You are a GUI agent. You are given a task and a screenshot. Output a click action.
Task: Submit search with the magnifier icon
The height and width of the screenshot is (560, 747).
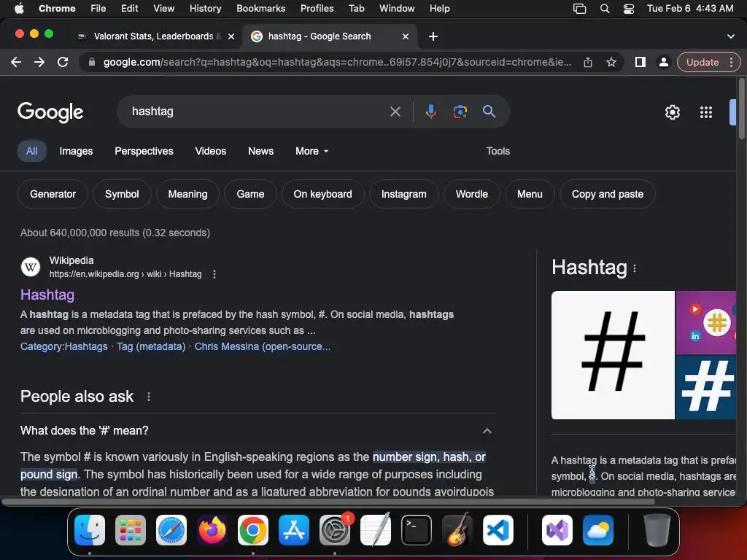(489, 112)
